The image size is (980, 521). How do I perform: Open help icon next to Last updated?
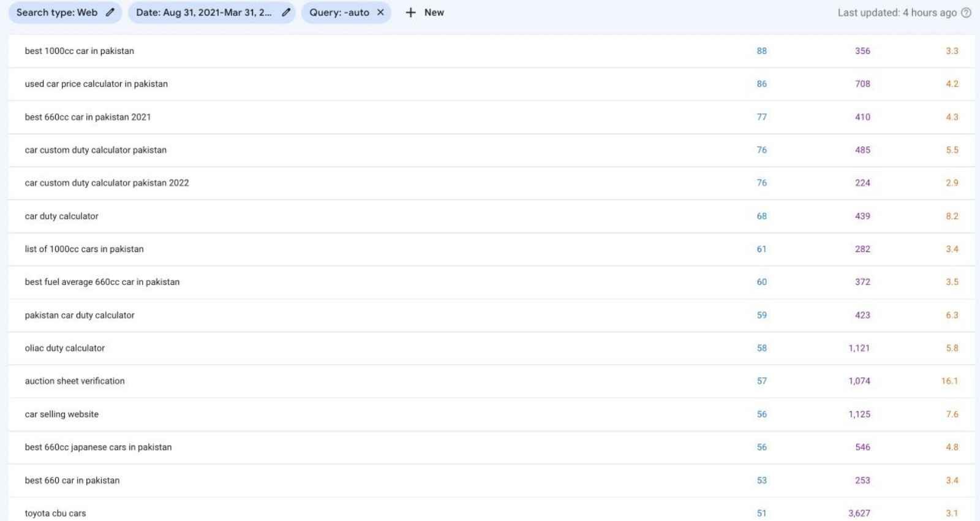(x=966, y=13)
